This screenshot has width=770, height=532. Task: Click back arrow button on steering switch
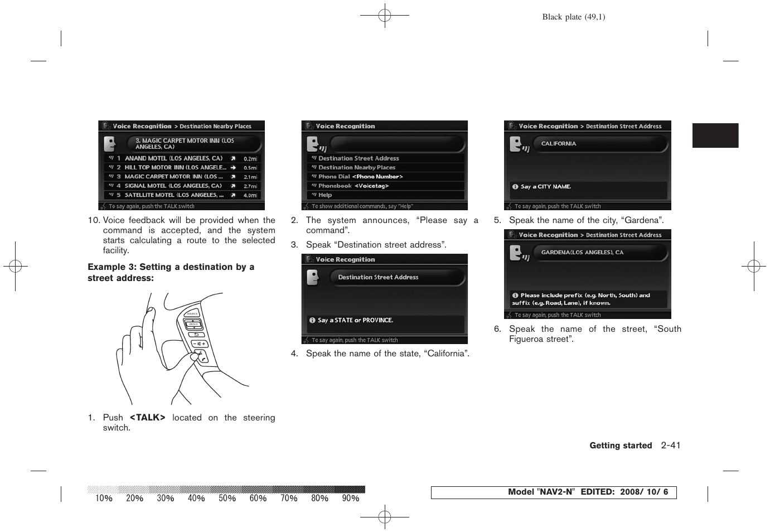point(196,334)
